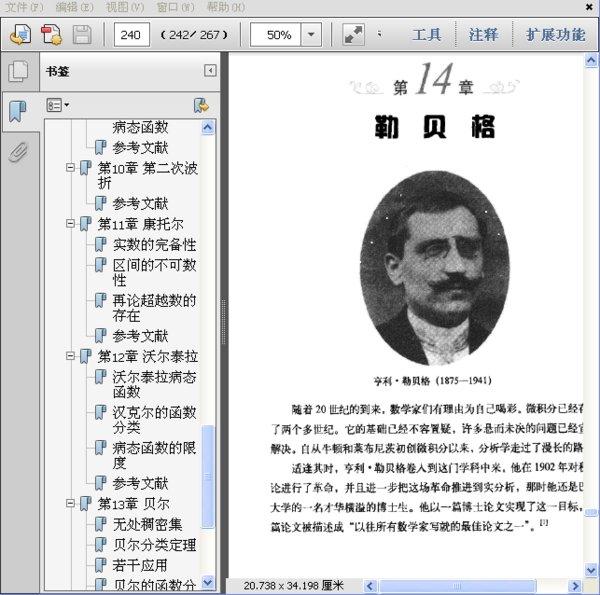Image resolution: width=600 pixels, height=595 pixels.
Task: Collapse the 第11章 康托尔 bookmark node
Action: [x=70, y=223]
